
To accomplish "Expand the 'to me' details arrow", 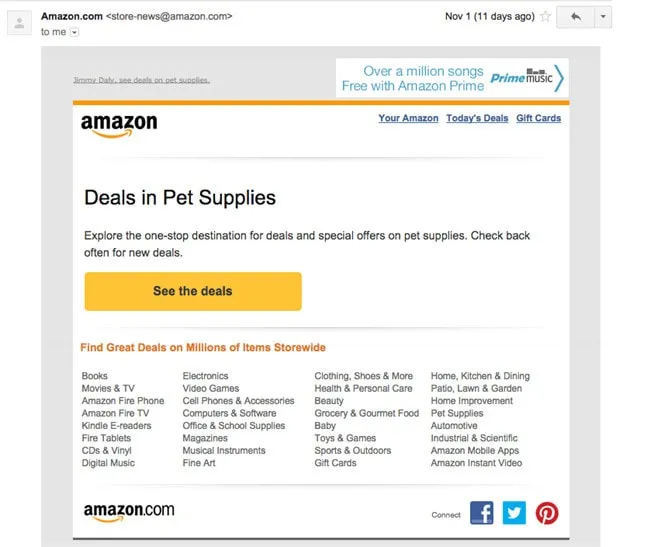I will point(75,32).
